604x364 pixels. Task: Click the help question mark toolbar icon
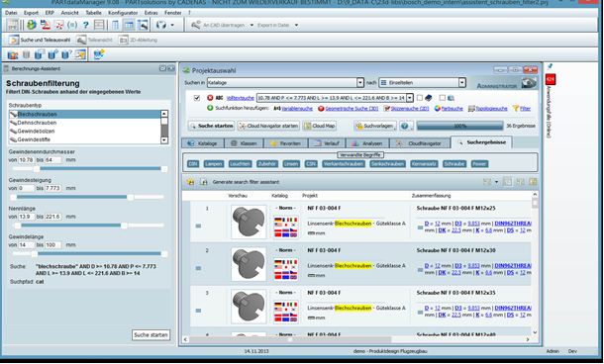[85, 25]
